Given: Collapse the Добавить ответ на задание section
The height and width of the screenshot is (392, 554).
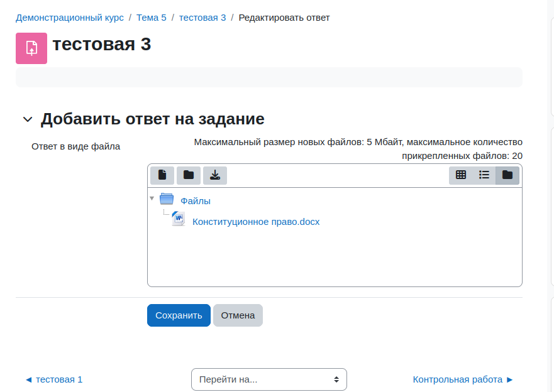Looking at the screenshot, I should pos(28,119).
